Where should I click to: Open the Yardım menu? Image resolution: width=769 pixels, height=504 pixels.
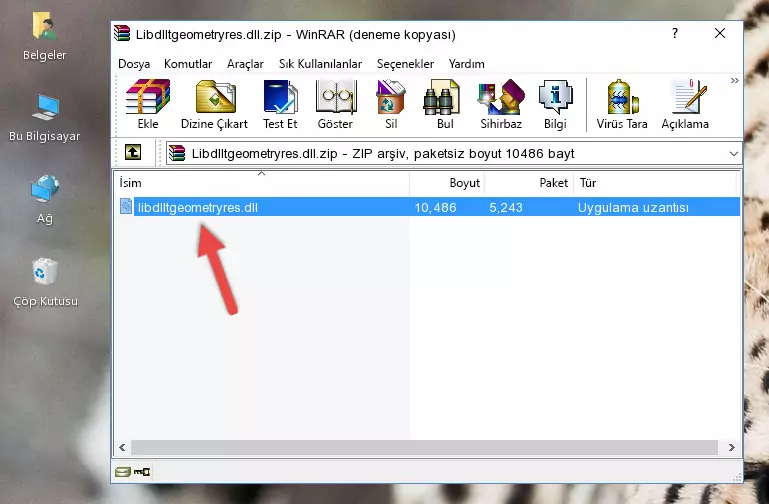coord(466,64)
